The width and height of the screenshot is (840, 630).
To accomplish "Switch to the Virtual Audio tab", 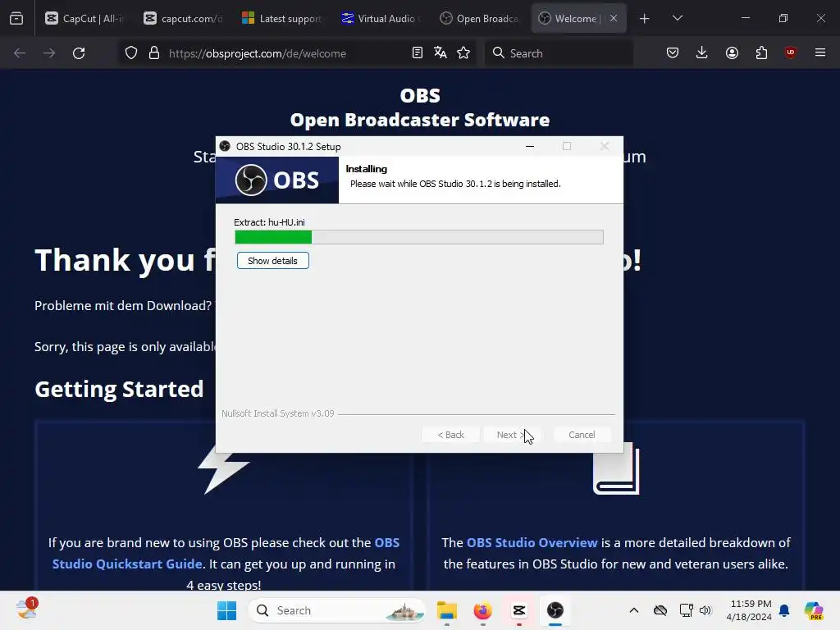I will point(381,18).
